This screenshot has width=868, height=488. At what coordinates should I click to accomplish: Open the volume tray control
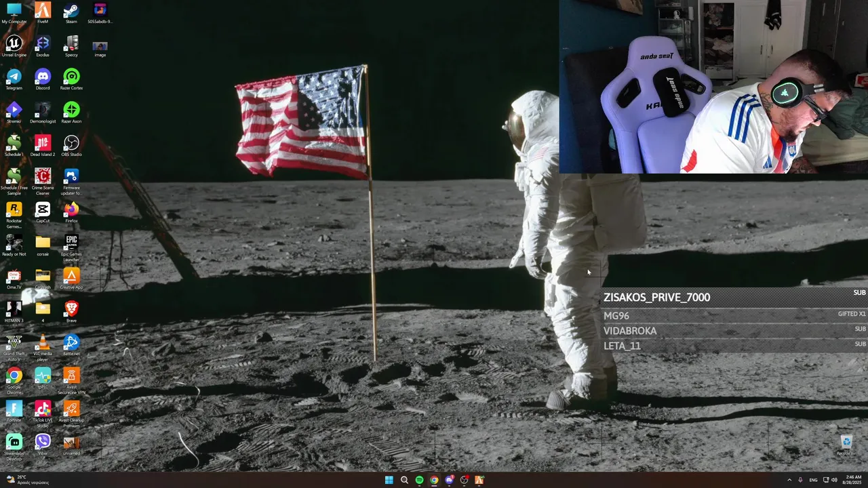[834, 480]
